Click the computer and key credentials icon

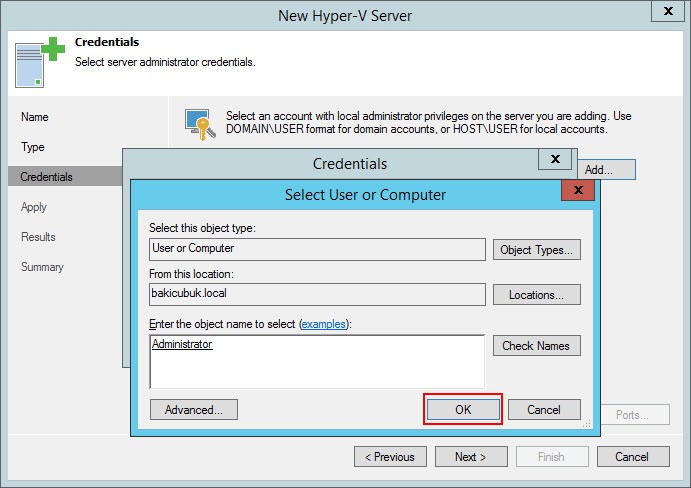pos(200,125)
